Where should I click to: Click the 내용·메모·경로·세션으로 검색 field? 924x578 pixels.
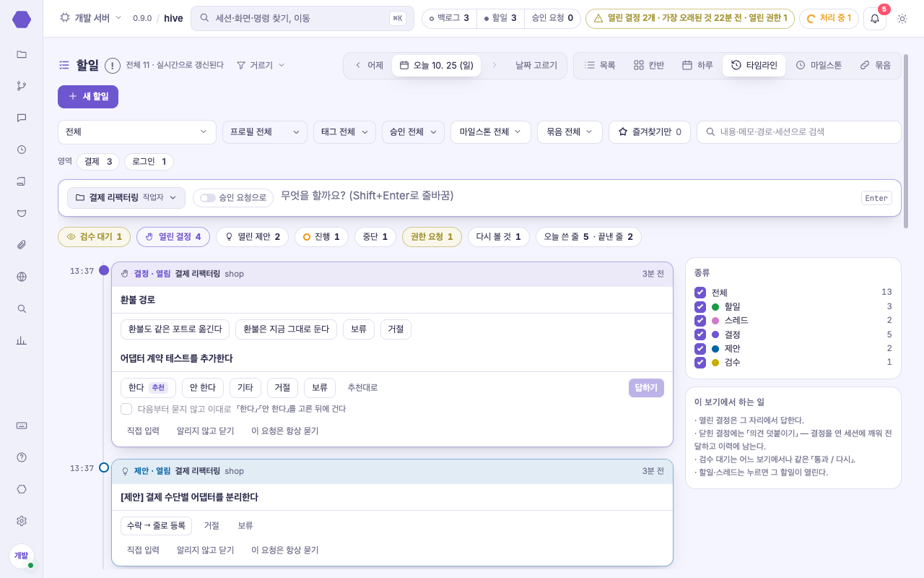pos(799,132)
